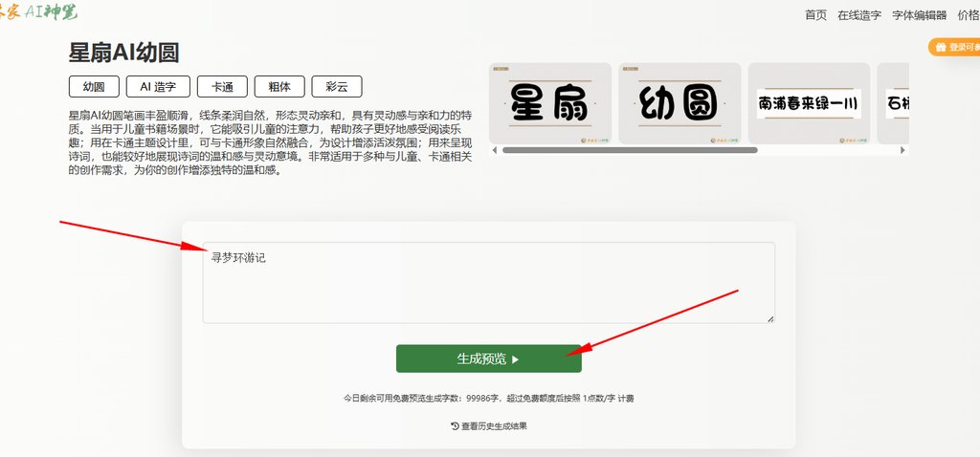
Task: Go to 在线造字 in top navigation
Action: click(x=859, y=15)
